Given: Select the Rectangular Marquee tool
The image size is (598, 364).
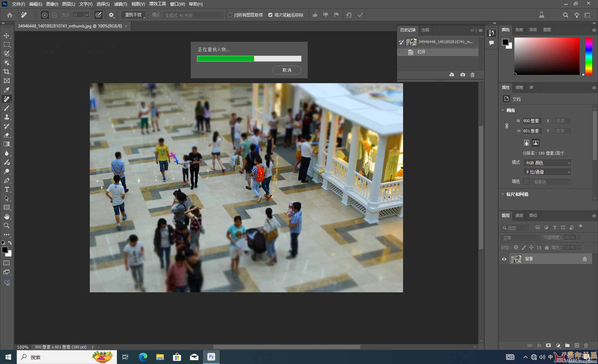Looking at the screenshot, I should 7,45.
